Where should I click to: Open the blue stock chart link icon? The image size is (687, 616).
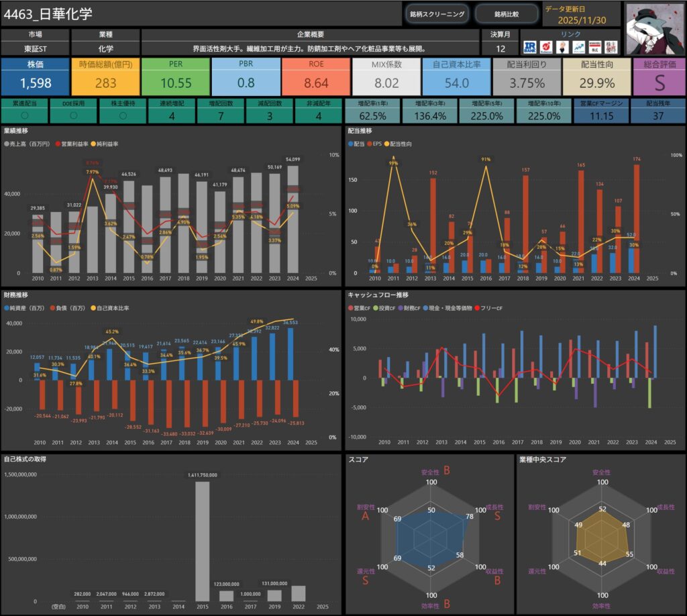pyautogui.click(x=578, y=47)
